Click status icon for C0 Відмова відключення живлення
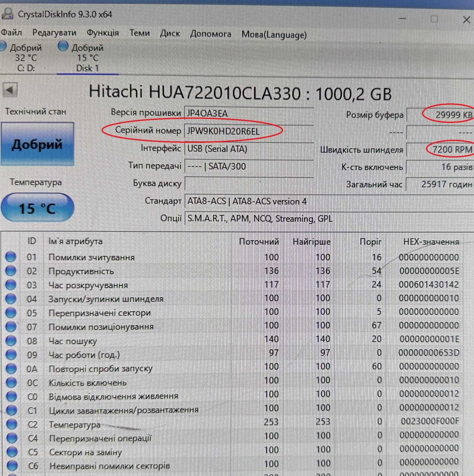Viewport: 474px width, 476px height. [x=11, y=396]
